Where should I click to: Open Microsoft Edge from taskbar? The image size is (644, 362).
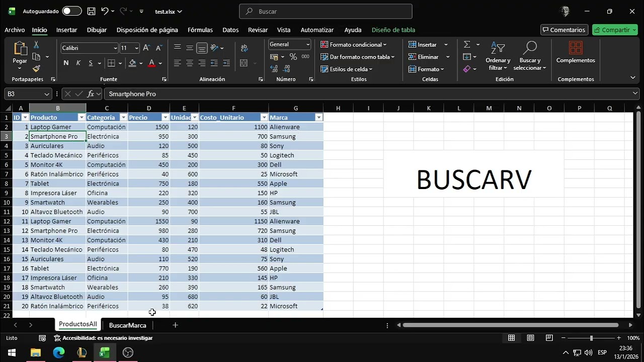click(x=59, y=352)
